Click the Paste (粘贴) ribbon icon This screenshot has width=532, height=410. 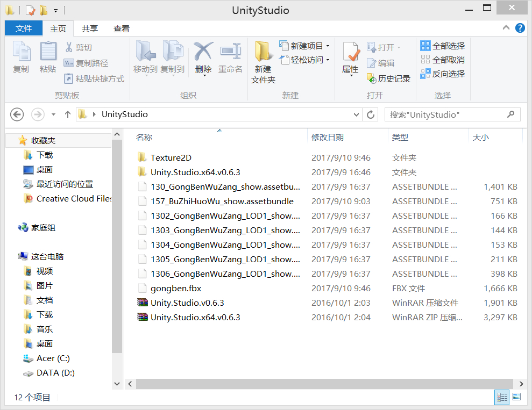coord(48,52)
